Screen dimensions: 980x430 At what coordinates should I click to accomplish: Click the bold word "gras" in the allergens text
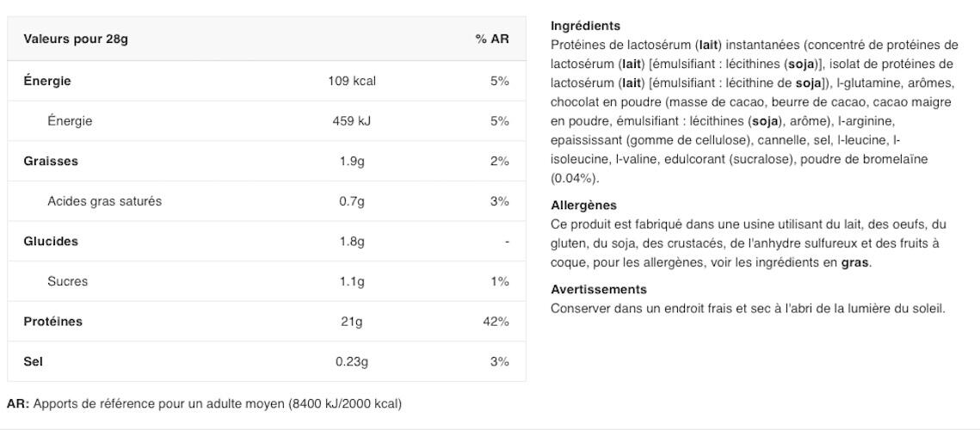tap(854, 262)
